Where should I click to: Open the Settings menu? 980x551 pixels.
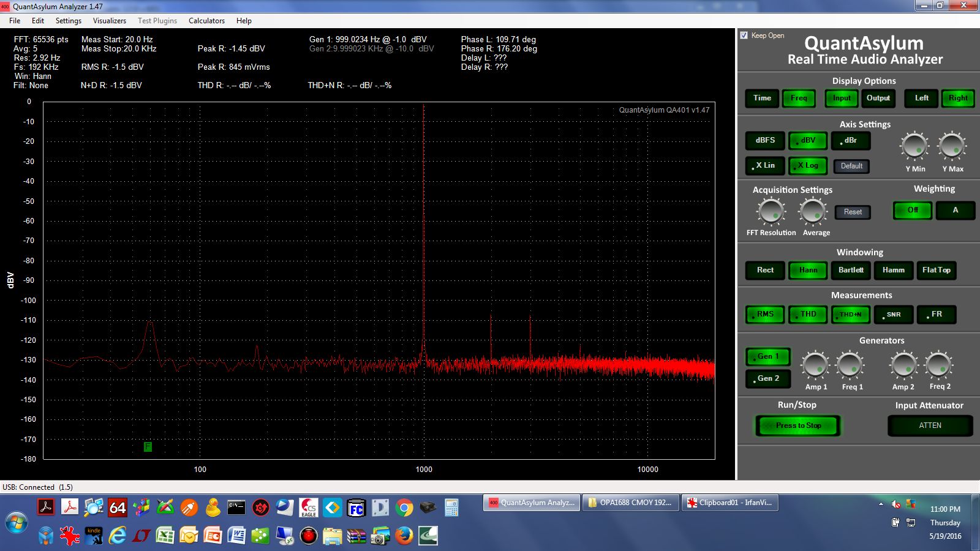(69, 21)
